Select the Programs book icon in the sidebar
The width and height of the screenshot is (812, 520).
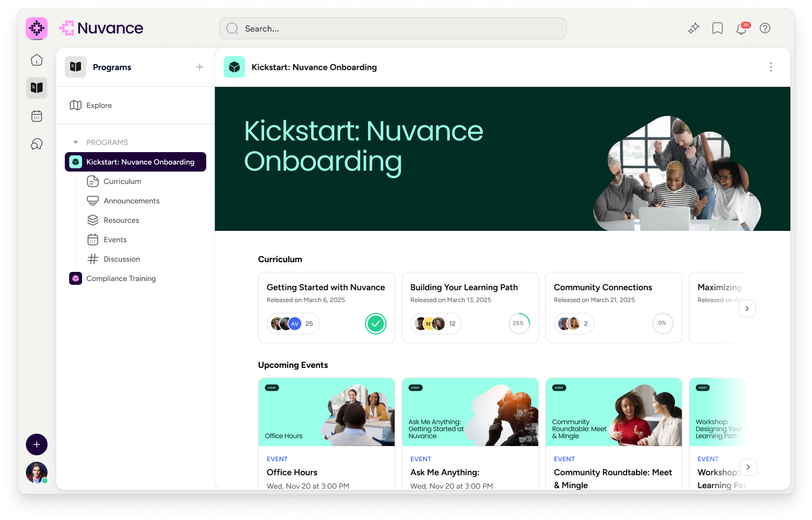point(36,88)
